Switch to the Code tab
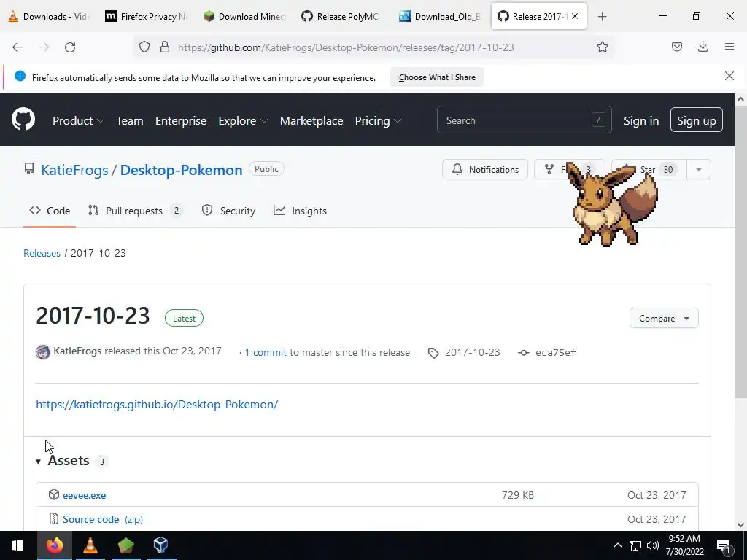 click(50, 211)
